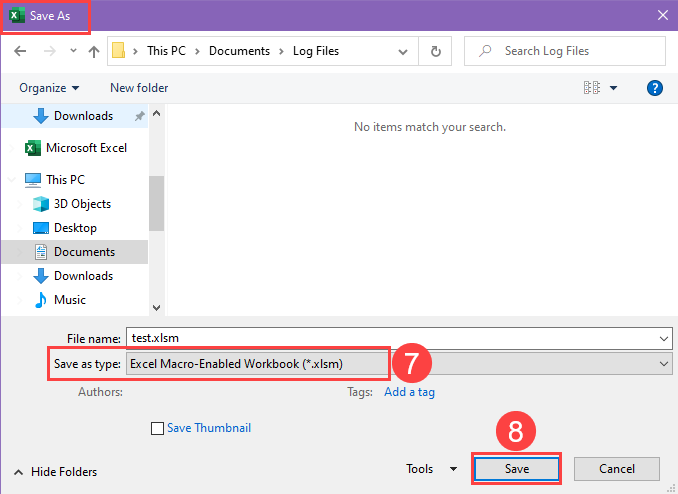Click the view layout icon
This screenshot has width=678, height=494.
coord(592,88)
